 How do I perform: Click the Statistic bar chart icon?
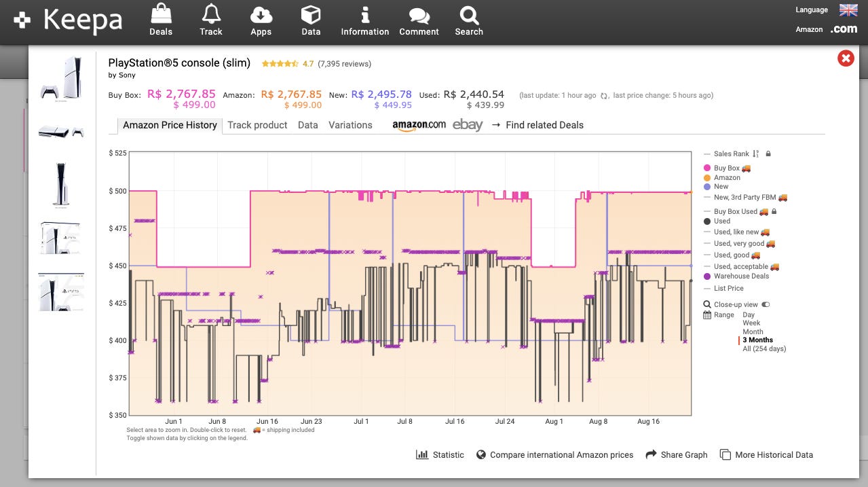pyautogui.click(x=421, y=455)
